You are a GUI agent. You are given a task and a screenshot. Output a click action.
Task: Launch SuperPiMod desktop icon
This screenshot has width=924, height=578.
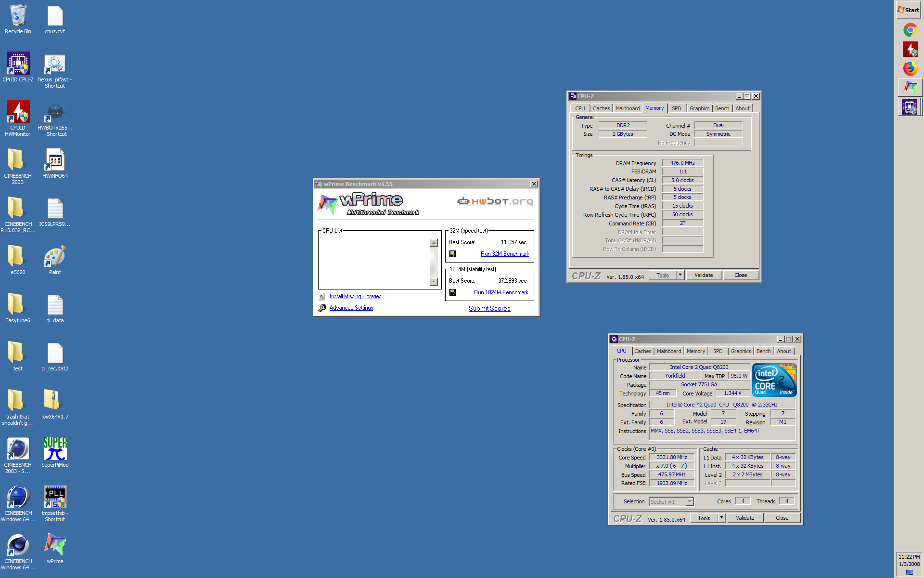click(55, 453)
